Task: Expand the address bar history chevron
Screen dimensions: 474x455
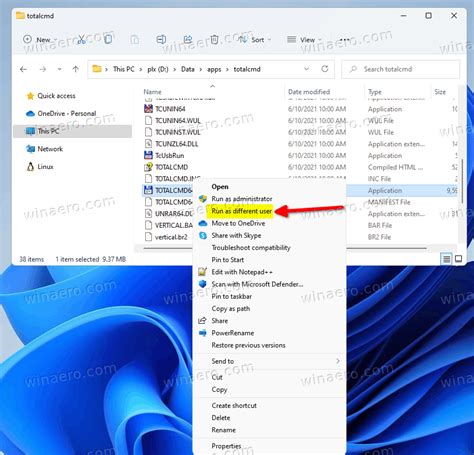Action: pos(306,69)
